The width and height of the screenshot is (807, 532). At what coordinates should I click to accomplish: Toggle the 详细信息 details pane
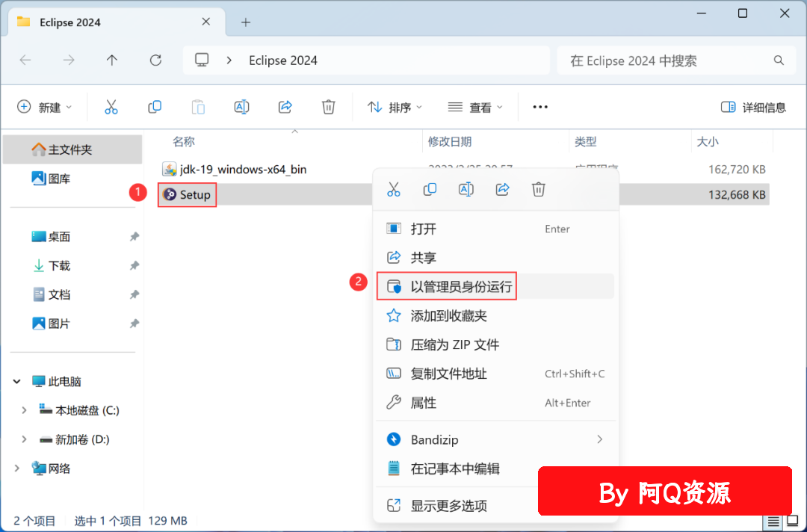click(x=753, y=107)
